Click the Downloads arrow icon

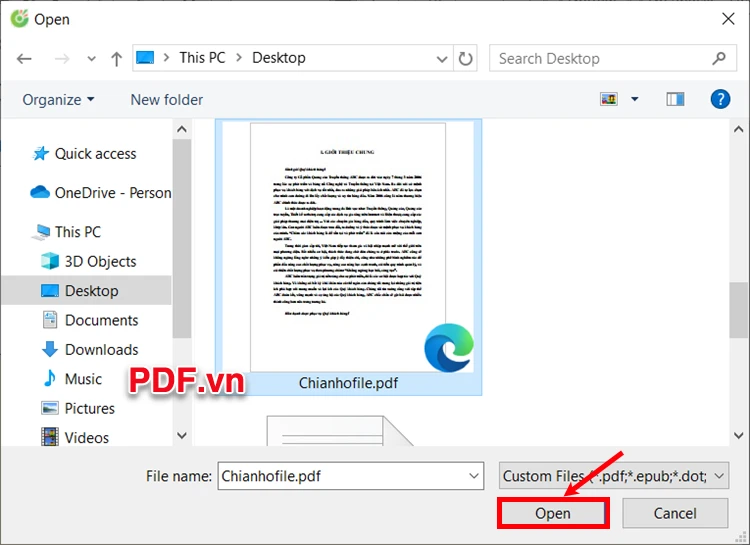click(x=50, y=349)
